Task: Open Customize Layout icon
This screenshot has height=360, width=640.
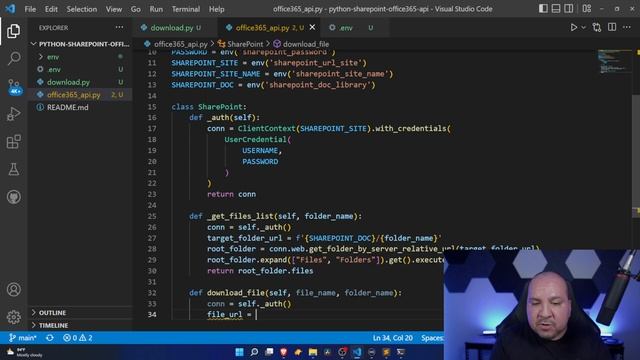Action: (587, 9)
